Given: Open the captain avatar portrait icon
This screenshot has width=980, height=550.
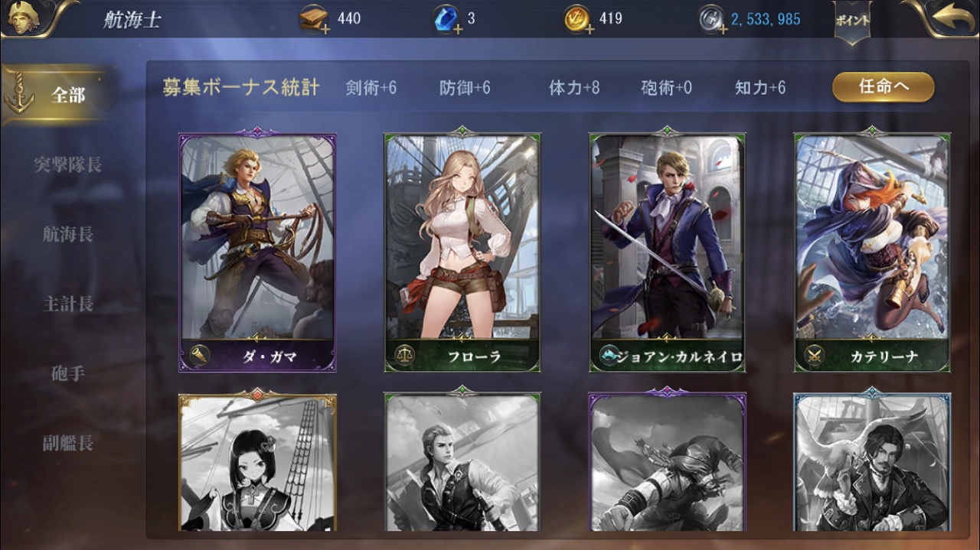Looking at the screenshot, I should pyautogui.click(x=18, y=18).
